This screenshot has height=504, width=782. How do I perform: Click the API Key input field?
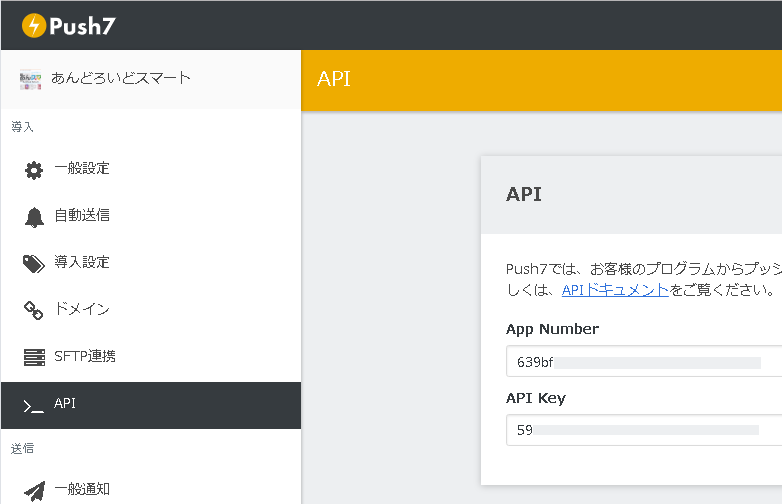(x=644, y=430)
